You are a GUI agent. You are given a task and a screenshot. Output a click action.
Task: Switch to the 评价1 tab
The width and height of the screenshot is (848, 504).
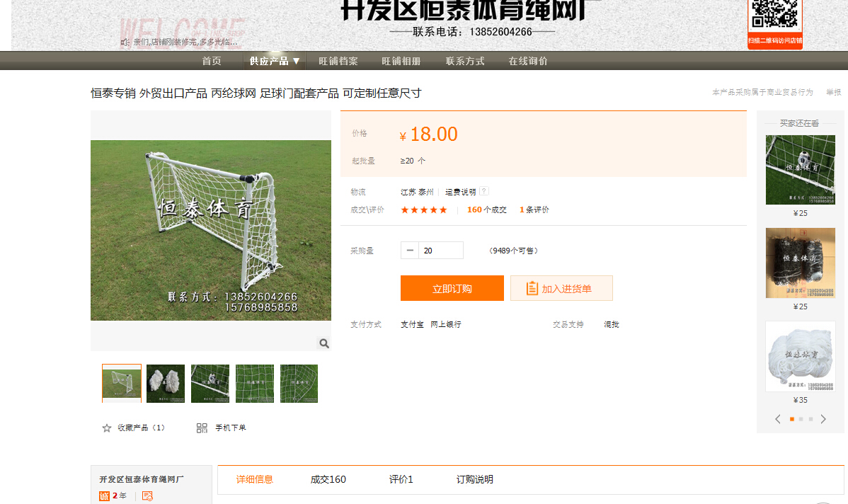[x=401, y=479]
